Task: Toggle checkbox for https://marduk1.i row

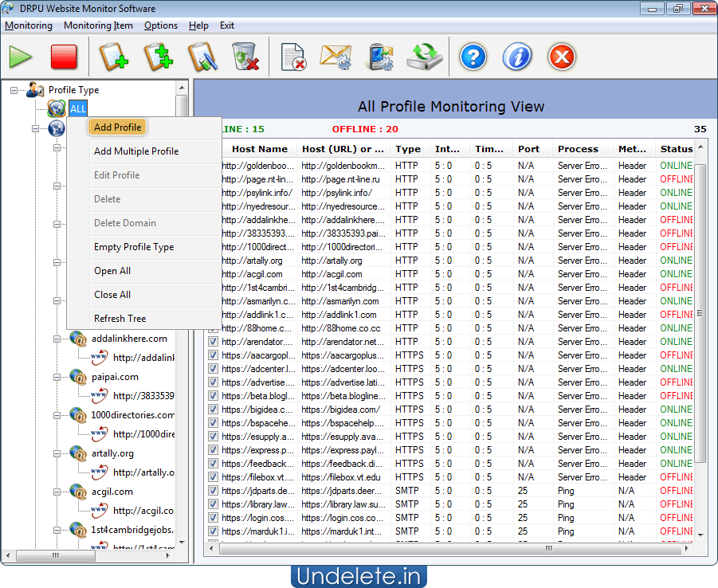Action: (213, 531)
